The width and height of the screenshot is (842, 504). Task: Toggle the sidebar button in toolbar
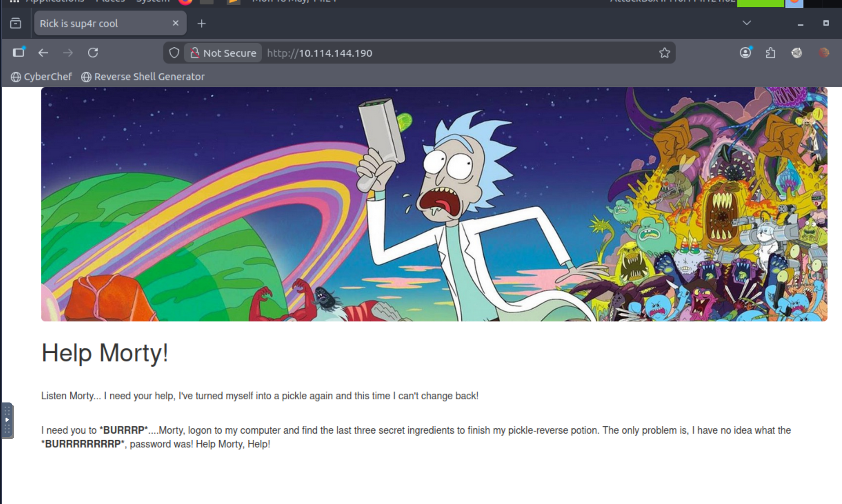(19, 52)
